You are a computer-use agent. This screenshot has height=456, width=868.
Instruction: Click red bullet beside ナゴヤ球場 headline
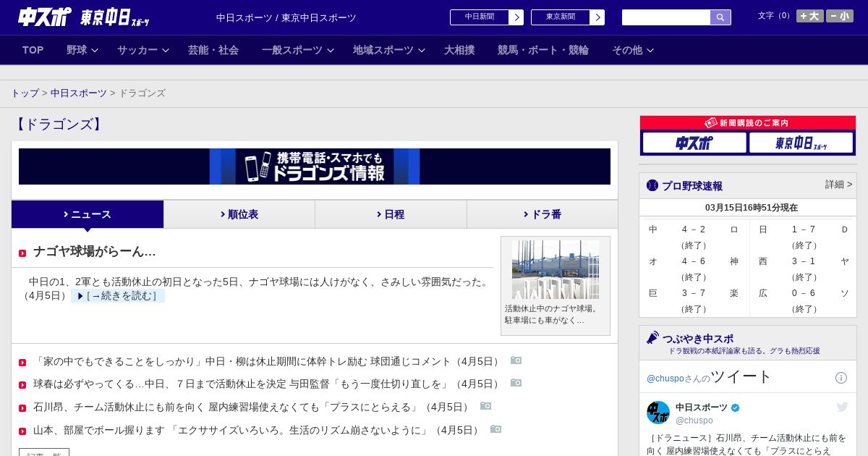[x=22, y=253]
